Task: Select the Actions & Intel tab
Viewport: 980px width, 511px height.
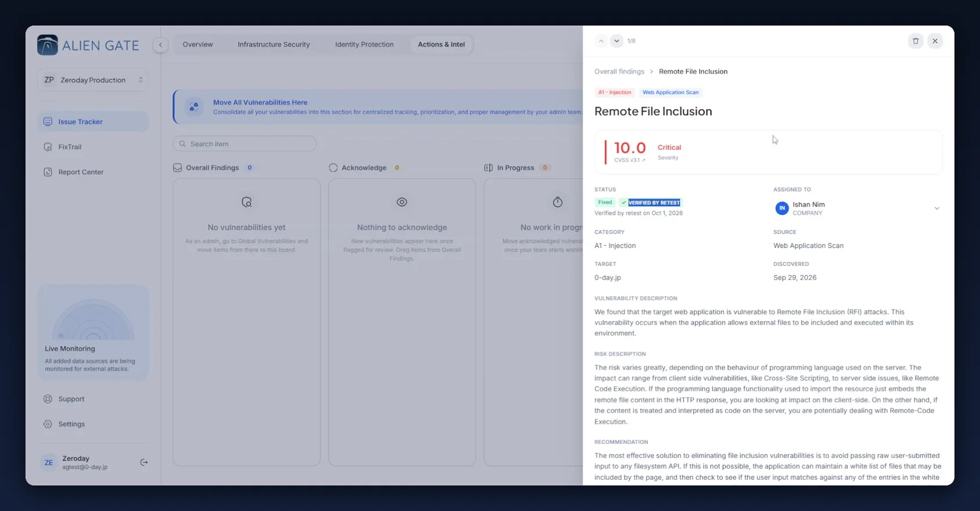Action: pos(441,45)
